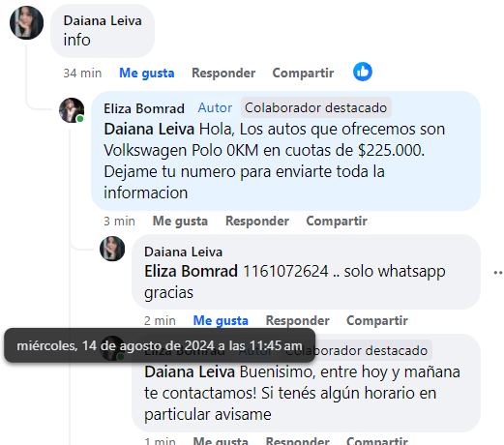Click Responder under the 'info' comment
Image resolution: width=504 pixels, height=445 pixels.
click(223, 74)
